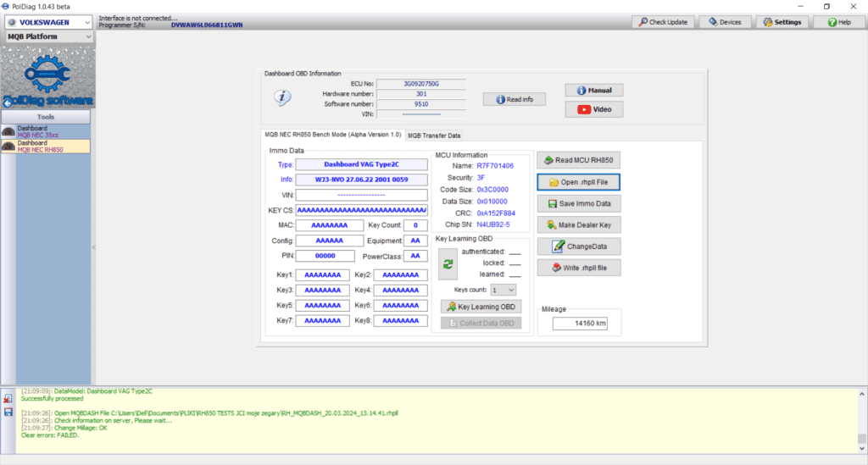Open Settings from the top toolbar
This screenshot has width=868, height=465.
pos(782,22)
